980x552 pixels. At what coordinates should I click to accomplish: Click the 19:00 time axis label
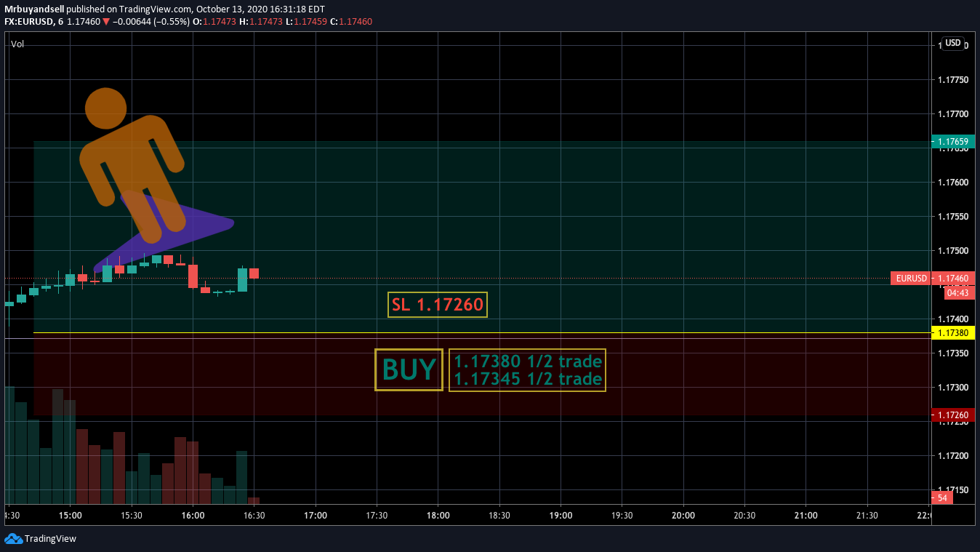(561, 516)
